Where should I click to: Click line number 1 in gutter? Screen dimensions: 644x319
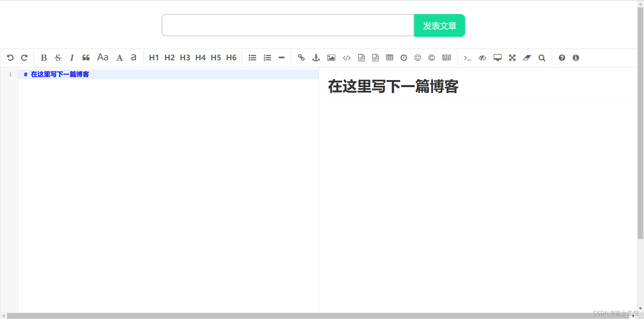point(10,74)
